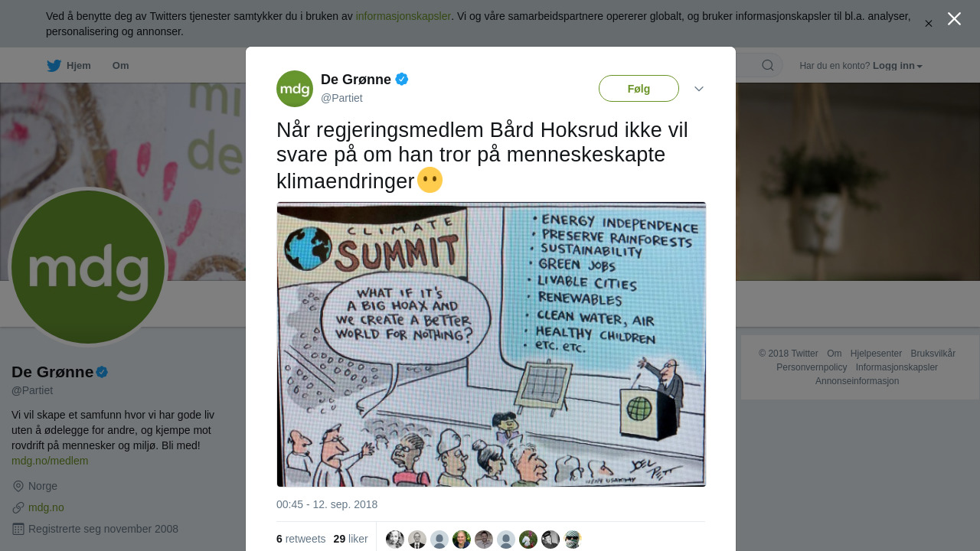Open the Om menu item
The height and width of the screenshot is (551, 980).
point(120,66)
